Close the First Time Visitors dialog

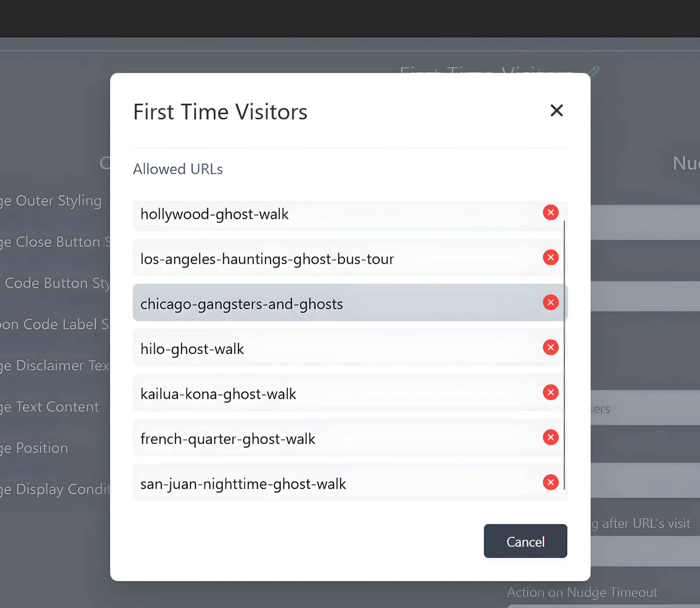pos(556,111)
